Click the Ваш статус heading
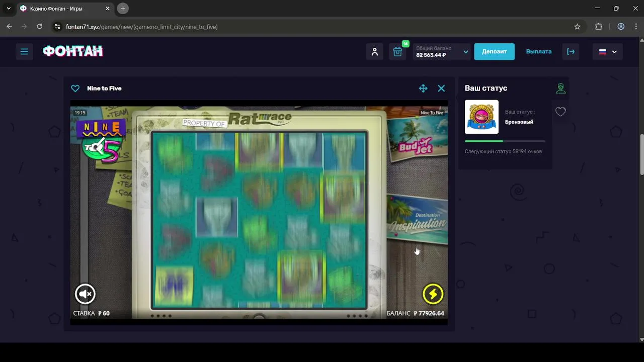 click(486, 88)
